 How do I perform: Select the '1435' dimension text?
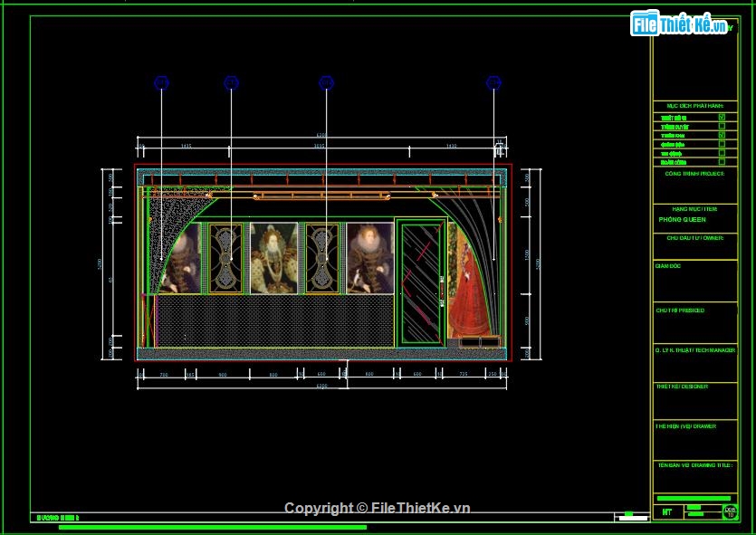[187, 146]
